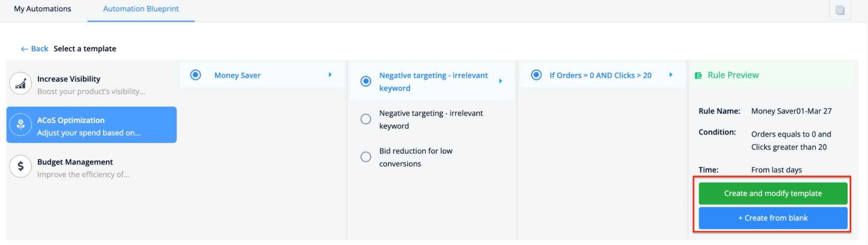Open the Automation Blueprint tab

(141, 9)
